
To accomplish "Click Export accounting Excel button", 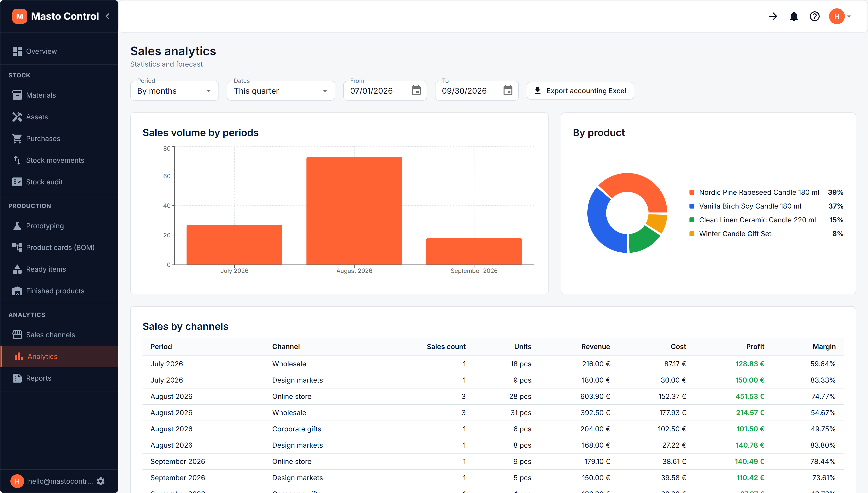I will [580, 91].
